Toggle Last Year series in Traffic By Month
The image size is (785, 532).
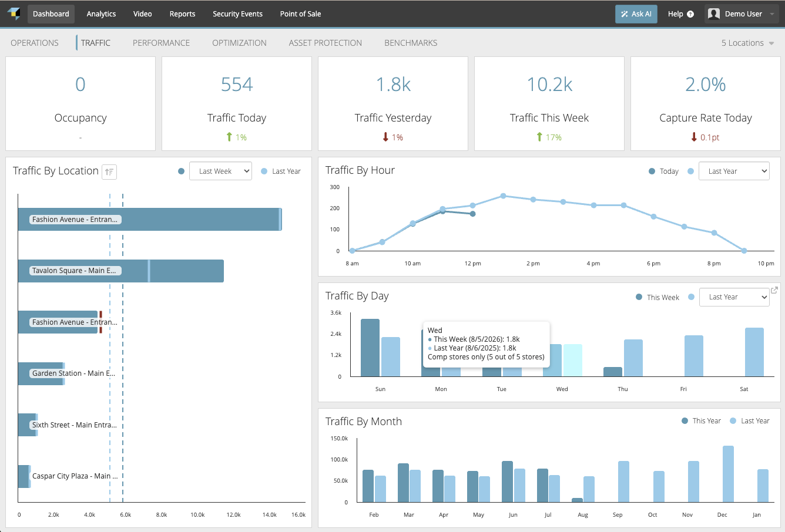(x=750, y=421)
